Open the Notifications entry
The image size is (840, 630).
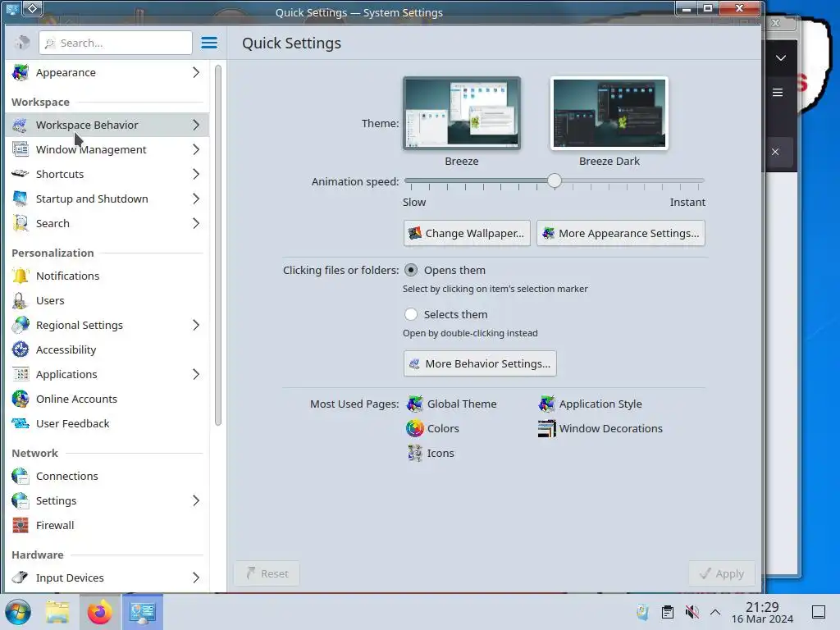(107, 276)
